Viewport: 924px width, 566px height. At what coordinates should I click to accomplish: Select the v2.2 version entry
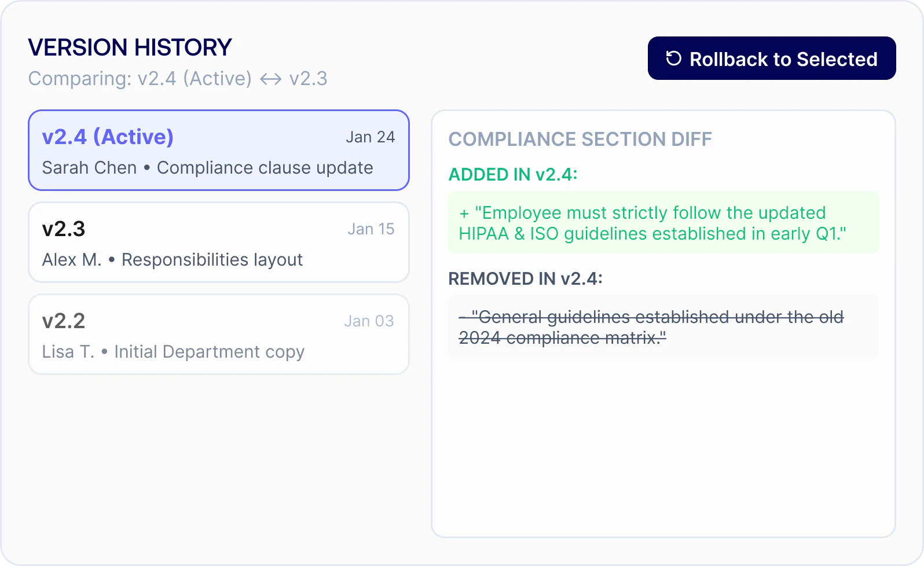[x=219, y=335]
